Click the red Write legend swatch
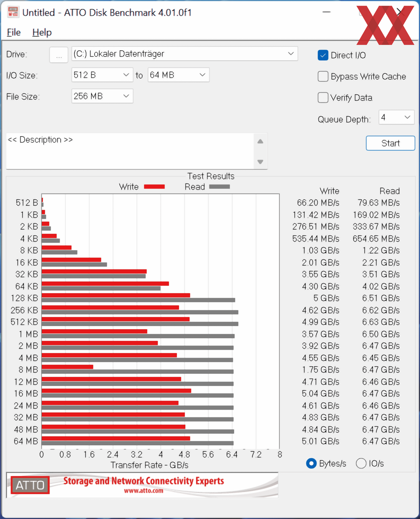The height and width of the screenshot is (519, 420). click(154, 187)
